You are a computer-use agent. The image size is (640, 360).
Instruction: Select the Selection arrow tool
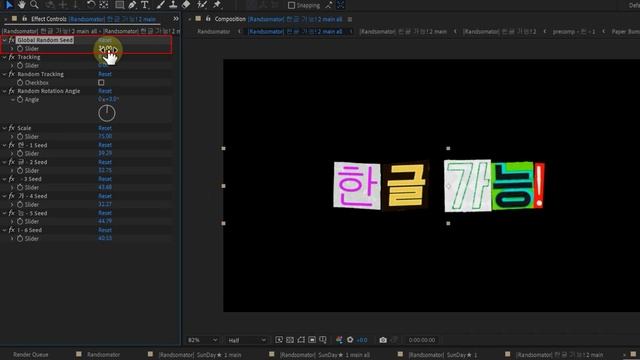[9, 5]
